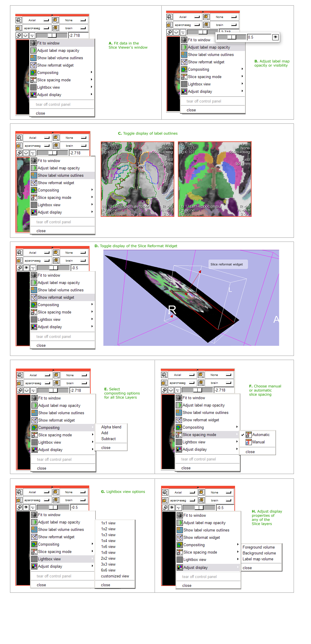Click the opacity slider next to 0.5 field
The height and width of the screenshot is (644, 311).
click(x=231, y=37)
